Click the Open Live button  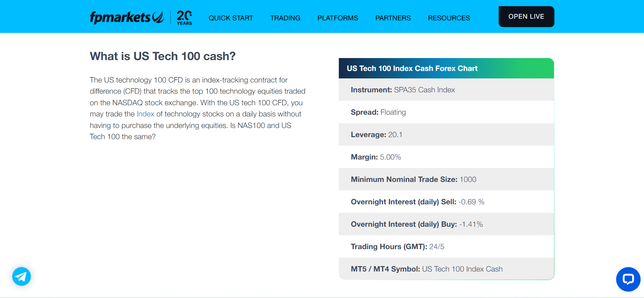pyautogui.click(x=526, y=17)
